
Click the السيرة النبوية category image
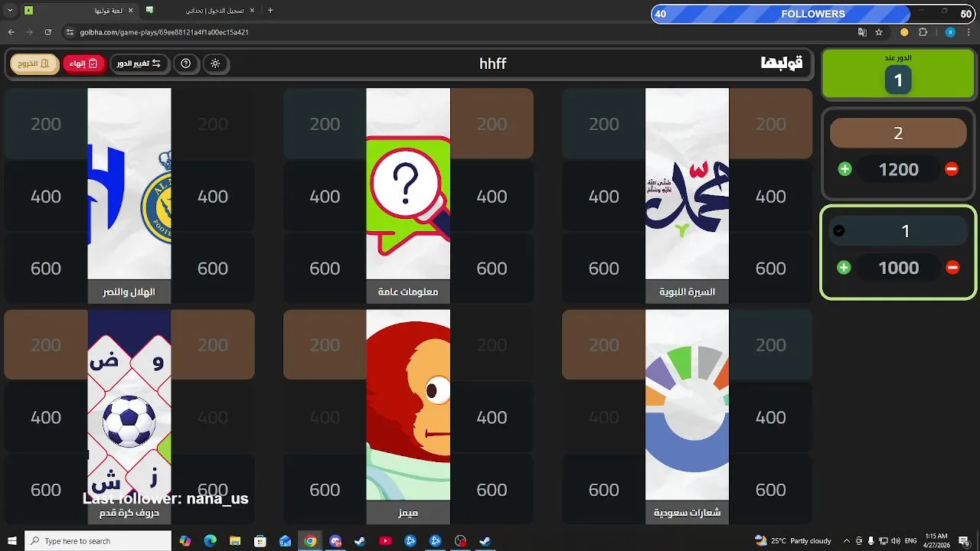(687, 184)
